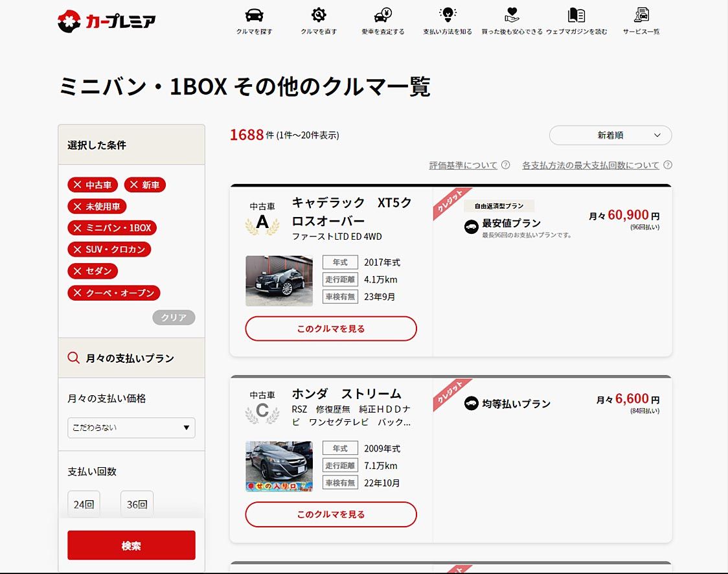Open クルマを探す car search icon
The width and height of the screenshot is (728, 574).
[254, 16]
